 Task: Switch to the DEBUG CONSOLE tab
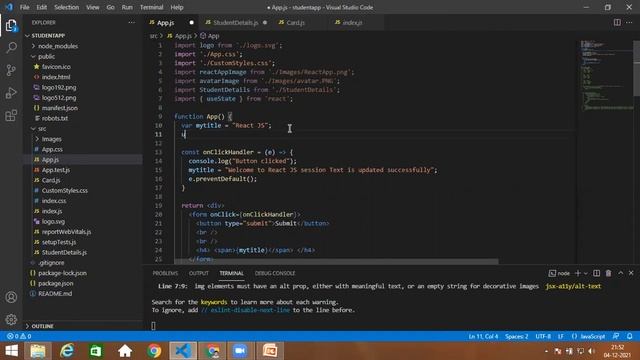(275, 273)
